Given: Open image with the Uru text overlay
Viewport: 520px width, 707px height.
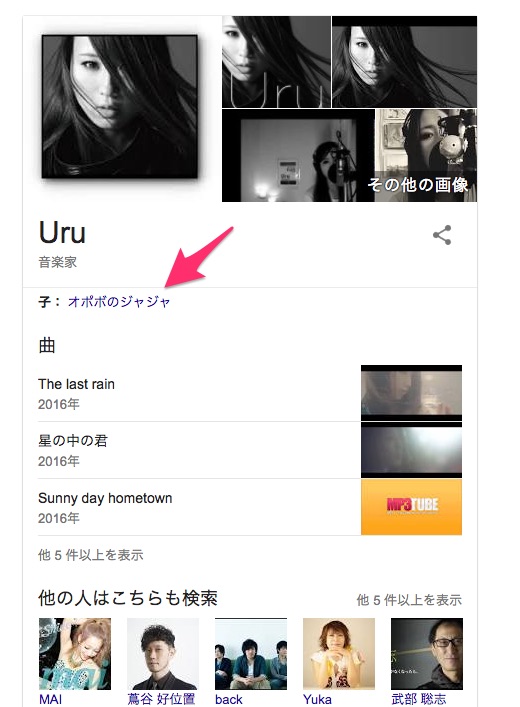Looking at the screenshot, I should tap(276, 62).
